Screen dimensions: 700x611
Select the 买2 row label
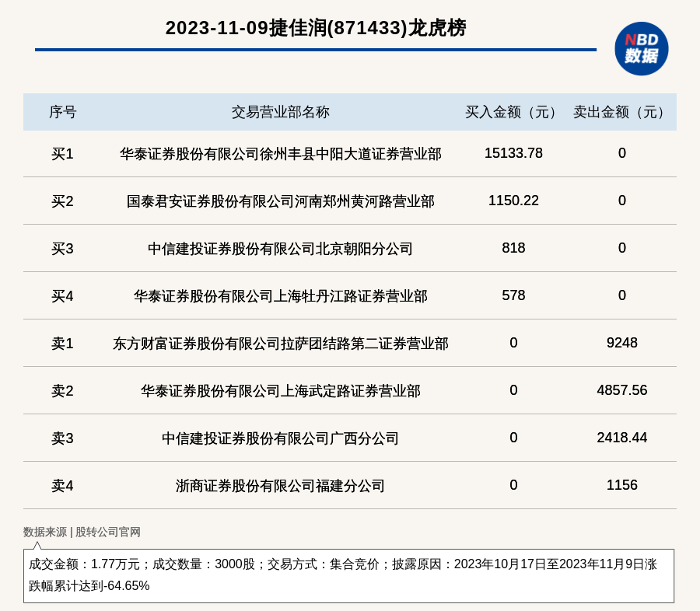(x=62, y=201)
